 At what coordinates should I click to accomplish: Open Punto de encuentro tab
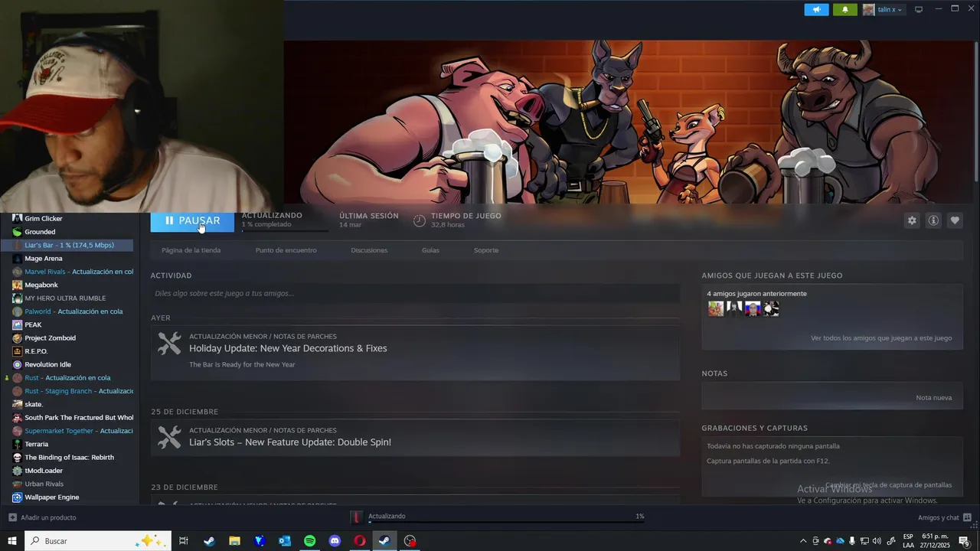pyautogui.click(x=286, y=250)
